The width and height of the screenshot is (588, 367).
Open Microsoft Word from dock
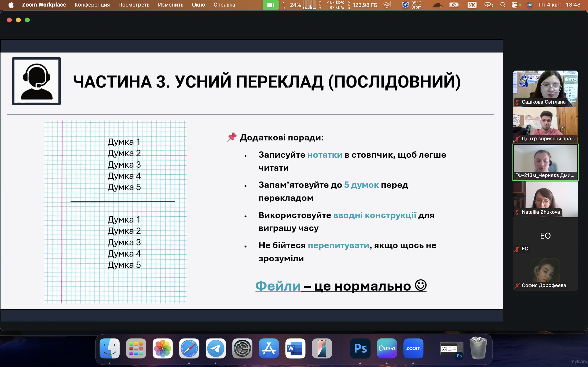pos(295,348)
